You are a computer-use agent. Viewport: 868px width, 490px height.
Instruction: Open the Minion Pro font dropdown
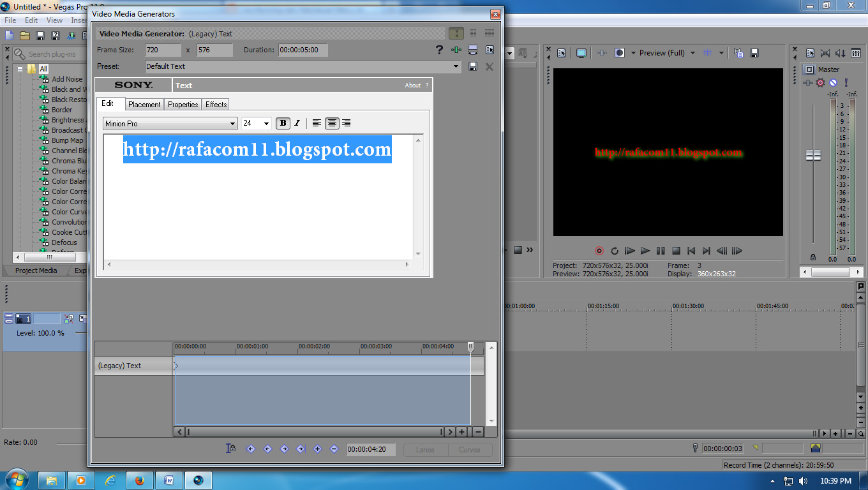pos(170,123)
